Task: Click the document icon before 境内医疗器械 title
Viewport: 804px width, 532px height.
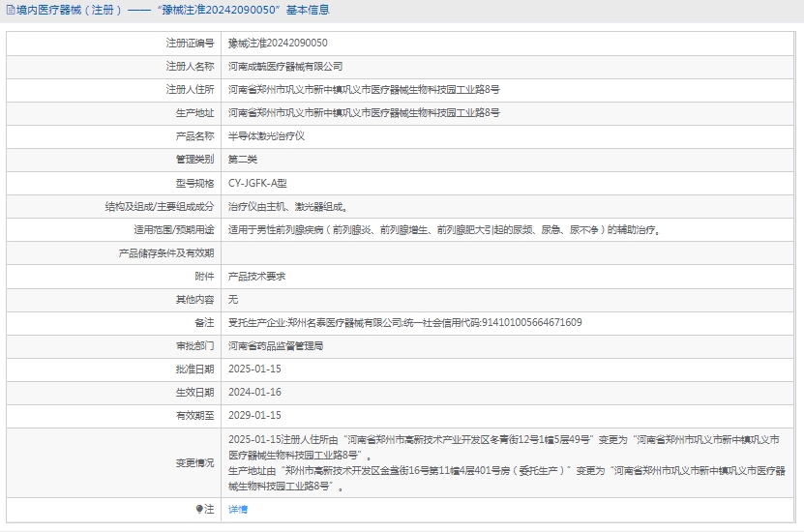Action: click(9, 10)
